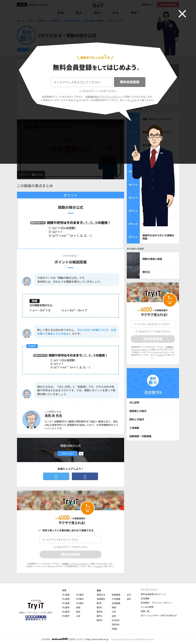Image resolution: width=196 pixels, height=644 pixels.
Task: Expand the 英語 navigation dropdown
Action: point(62,13)
